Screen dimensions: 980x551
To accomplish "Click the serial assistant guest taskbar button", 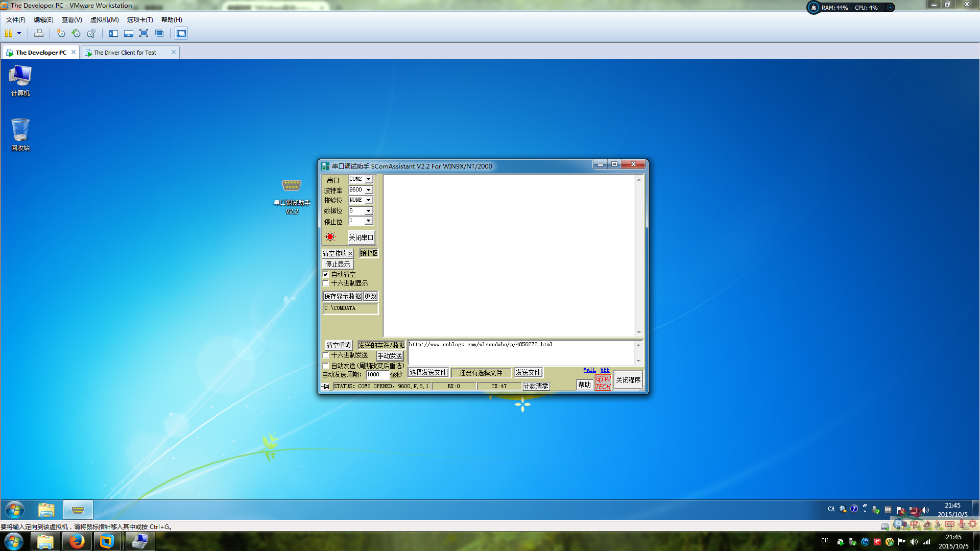I will (x=78, y=510).
